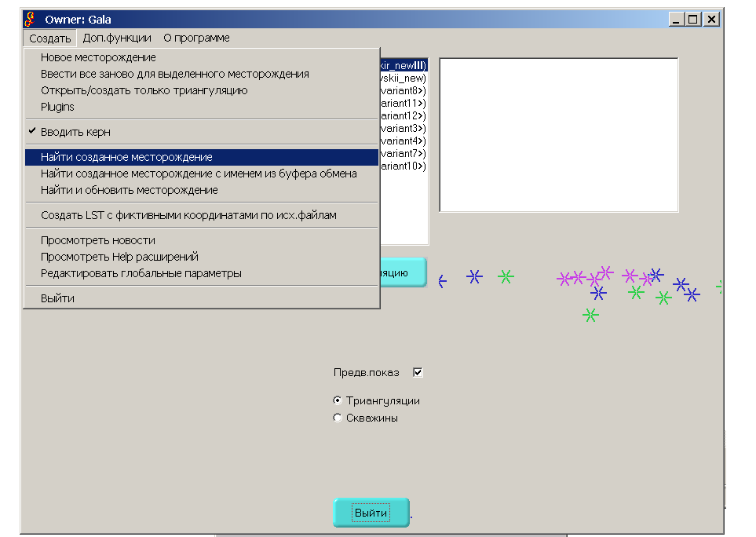Select the Скважины radio button
The height and width of the screenshot is (537, 756).
coord(338,418)
